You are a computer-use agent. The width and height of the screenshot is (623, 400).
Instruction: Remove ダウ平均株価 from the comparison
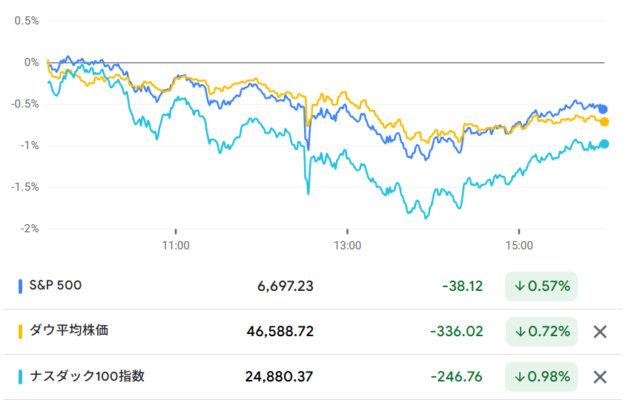(x=600, y=331)
